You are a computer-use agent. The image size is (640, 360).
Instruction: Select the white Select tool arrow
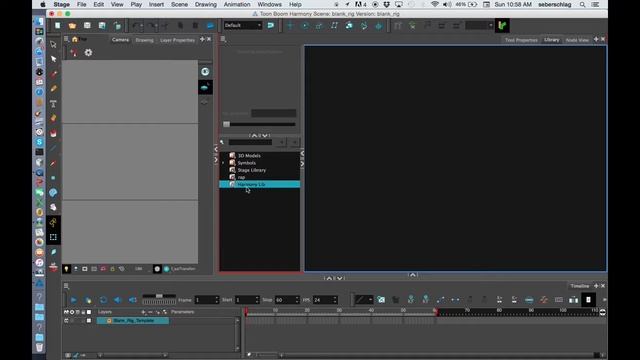tap(53, 59)
